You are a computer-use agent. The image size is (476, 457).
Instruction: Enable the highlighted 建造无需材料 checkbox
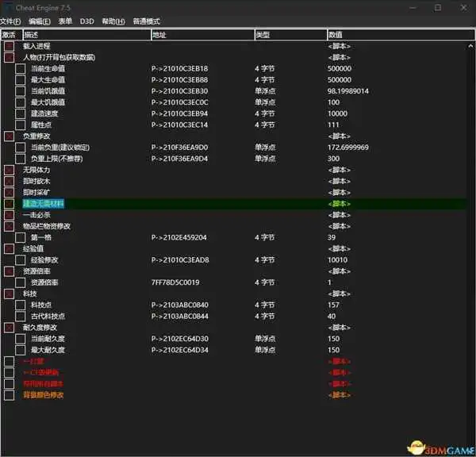coord(9,203)
